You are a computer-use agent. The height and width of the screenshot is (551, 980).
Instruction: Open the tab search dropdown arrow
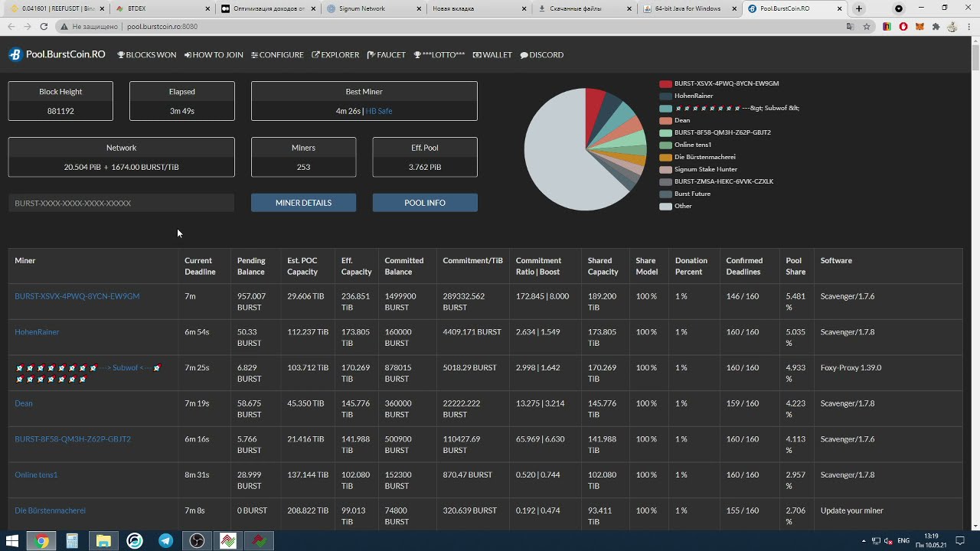pyautogui.click(x=899, y=8)
